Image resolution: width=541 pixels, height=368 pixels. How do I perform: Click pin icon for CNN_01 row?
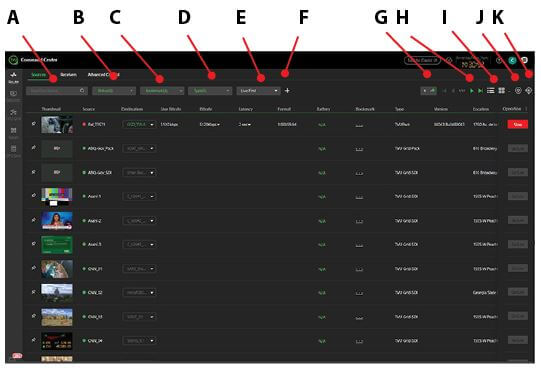tap(33, 268)
